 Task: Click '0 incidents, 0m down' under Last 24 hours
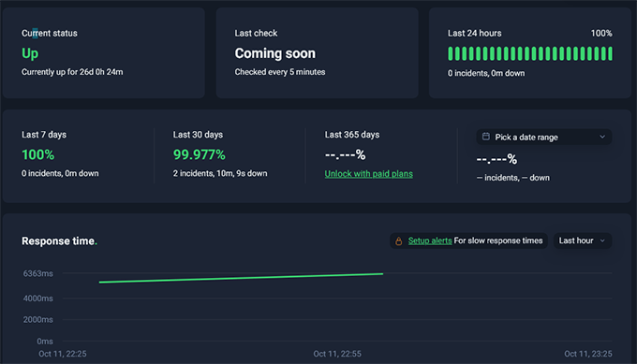point(486,73)
